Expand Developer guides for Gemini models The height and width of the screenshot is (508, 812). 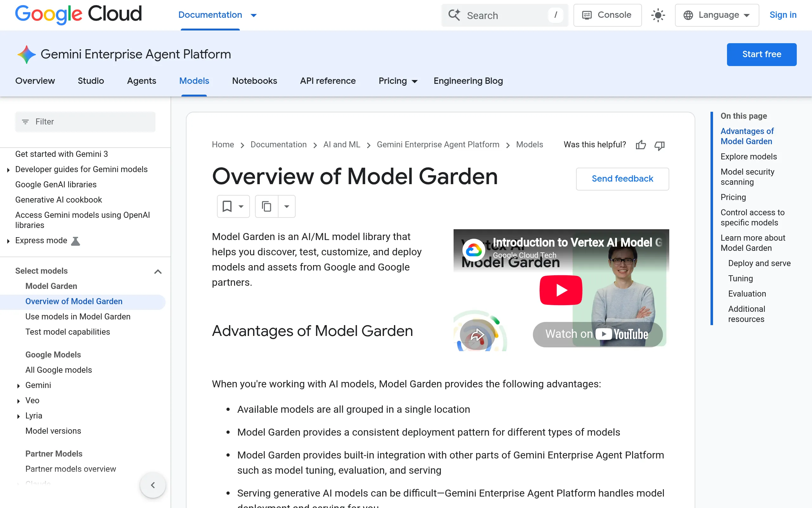[x=8, y=170]
